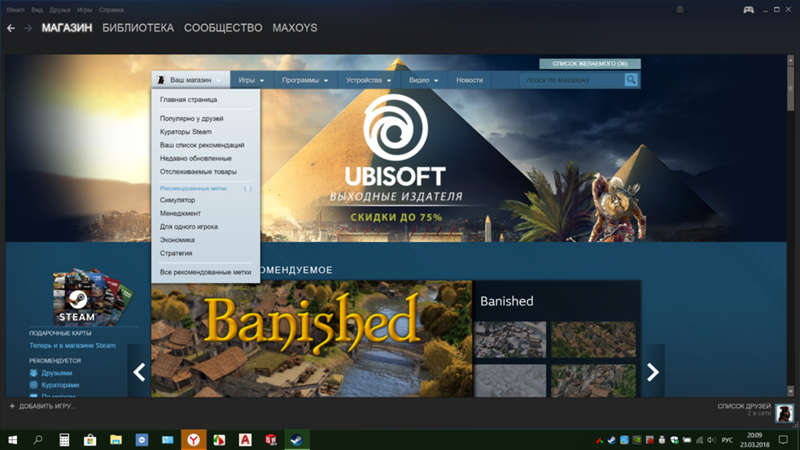This screenshot has height=450, width=800.
Task: Open recommendations by Друзьями link
Action: point(57,373)
